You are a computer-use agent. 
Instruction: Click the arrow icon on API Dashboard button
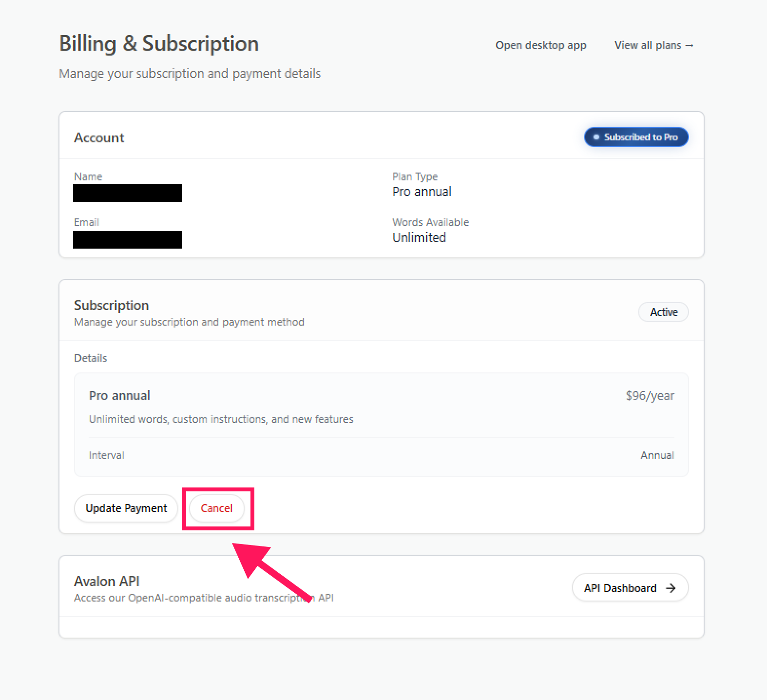[671, 588]
